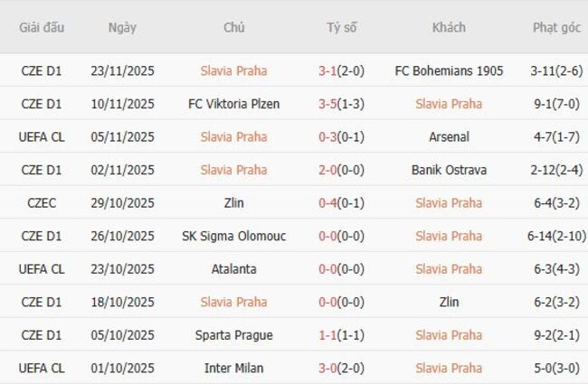The width and height of the screenshot is (588, 384).
Task: Click the "Giải đấu" column header
Action: coord(43,27)
